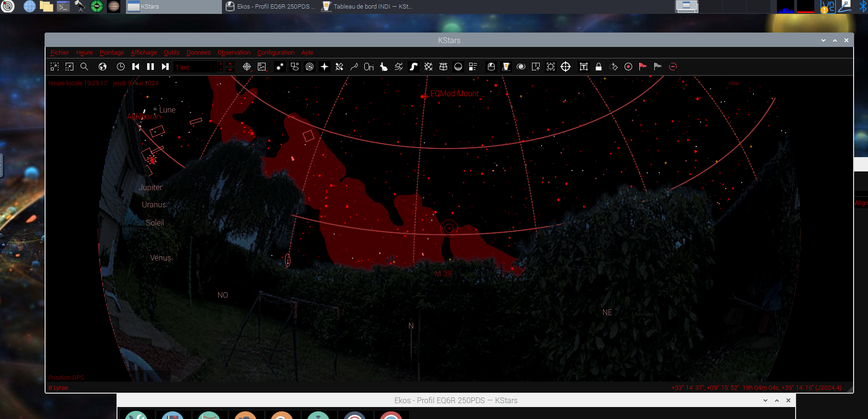Click the red record circle icon
Image resolution: width=868 pixels, height=419 pixels.
628,67
